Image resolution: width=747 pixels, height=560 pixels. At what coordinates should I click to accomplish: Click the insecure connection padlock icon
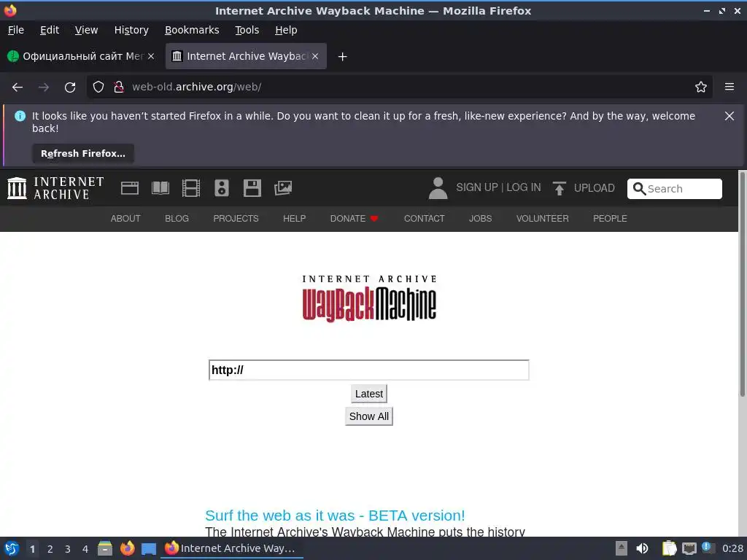coord(119,87)
